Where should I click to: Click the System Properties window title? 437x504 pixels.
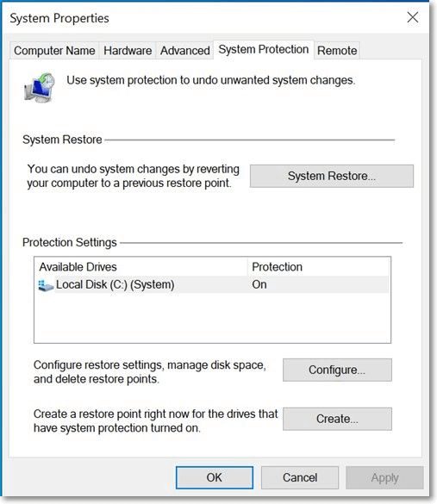click(59, 18)
